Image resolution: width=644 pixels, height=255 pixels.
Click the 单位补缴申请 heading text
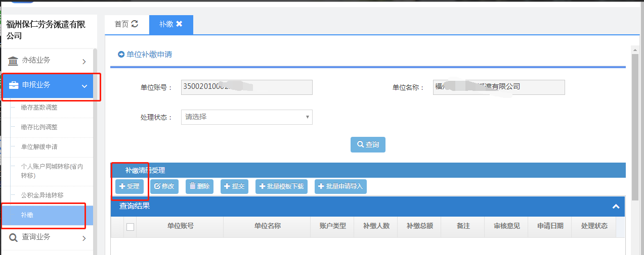point(149,54)
